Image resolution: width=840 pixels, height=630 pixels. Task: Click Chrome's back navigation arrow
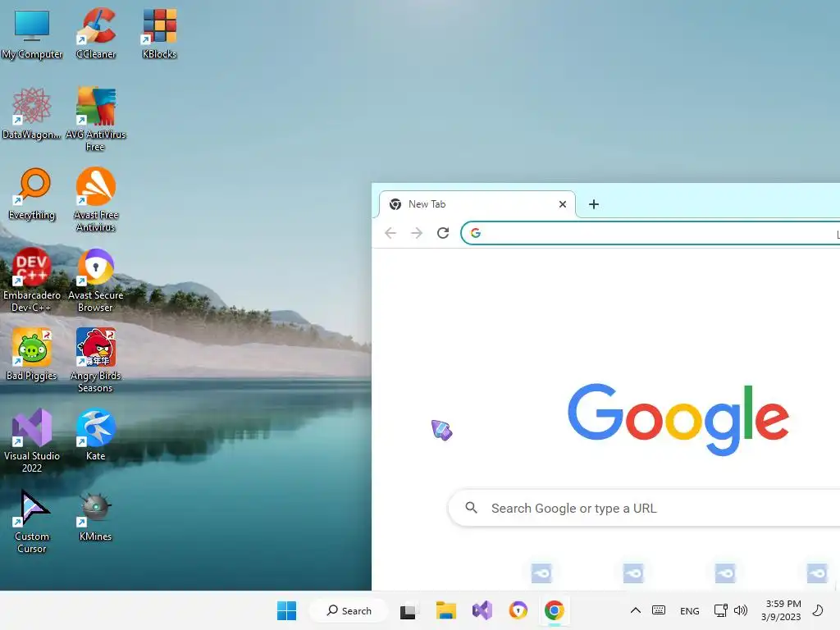point(390,233)
